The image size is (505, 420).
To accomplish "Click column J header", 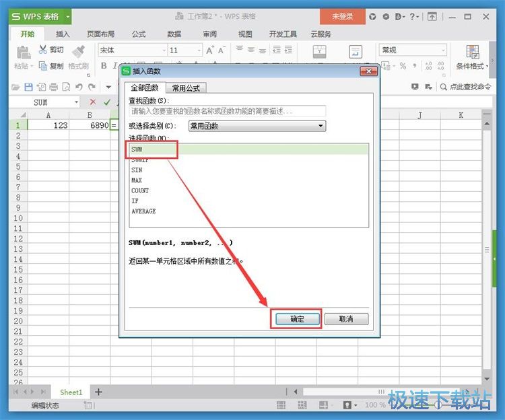I will (419, 115).
